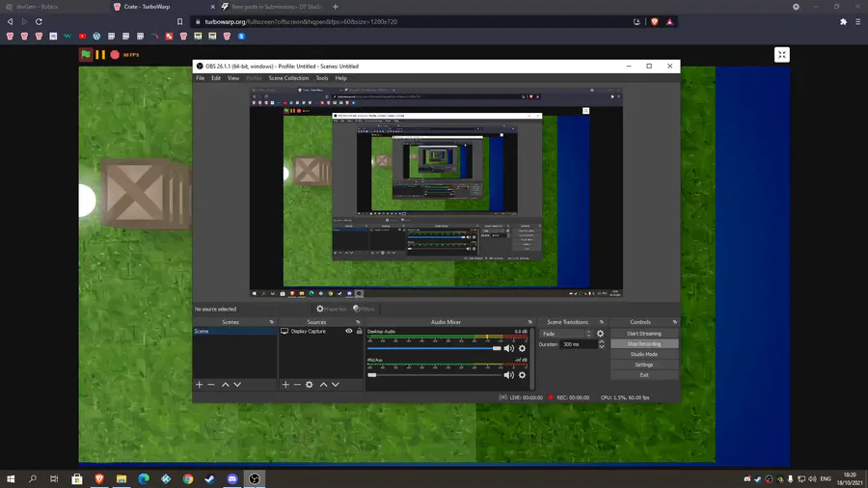Open the OBS Edit menu
868x488 pixels.
[x=216, y=78]
